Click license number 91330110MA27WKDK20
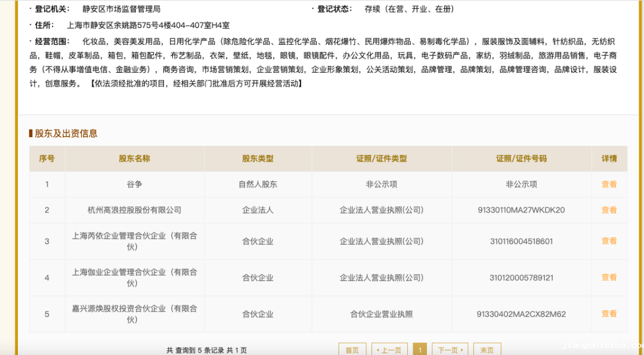 point(521,210)
